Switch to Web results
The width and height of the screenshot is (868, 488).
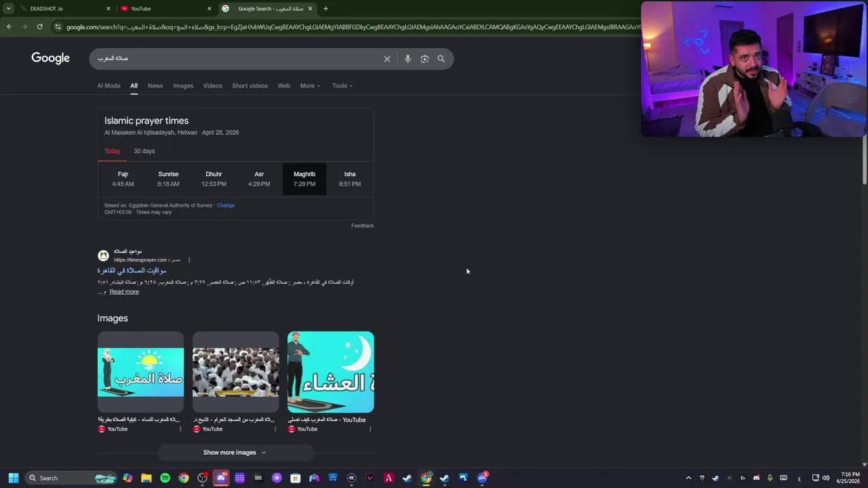(x=283, y=85)
